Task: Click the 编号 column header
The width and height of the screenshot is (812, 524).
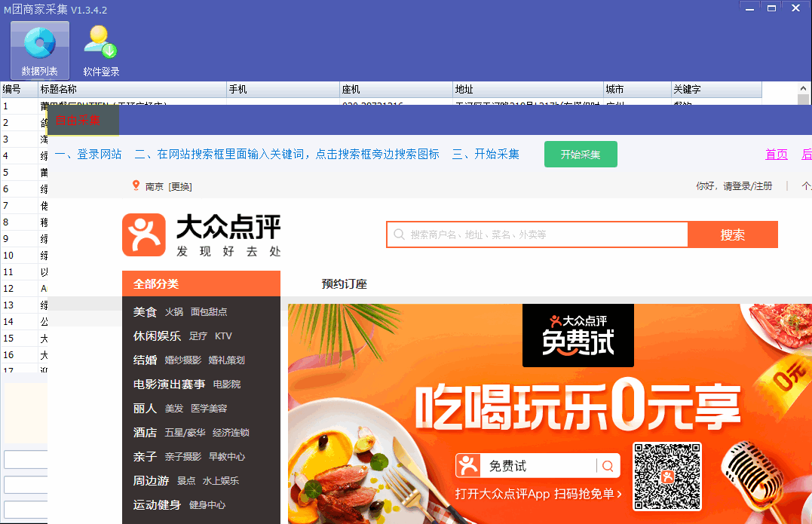Action: [20, 90]
